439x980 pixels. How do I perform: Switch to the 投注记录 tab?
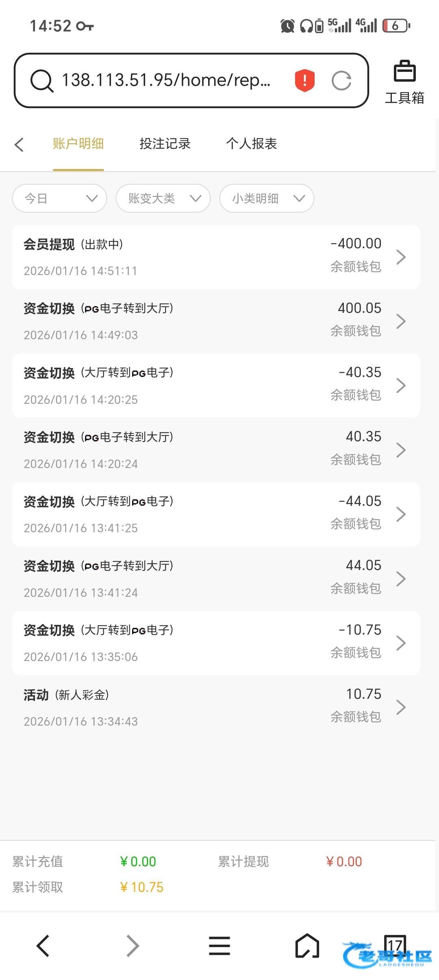tap(165, 144)
